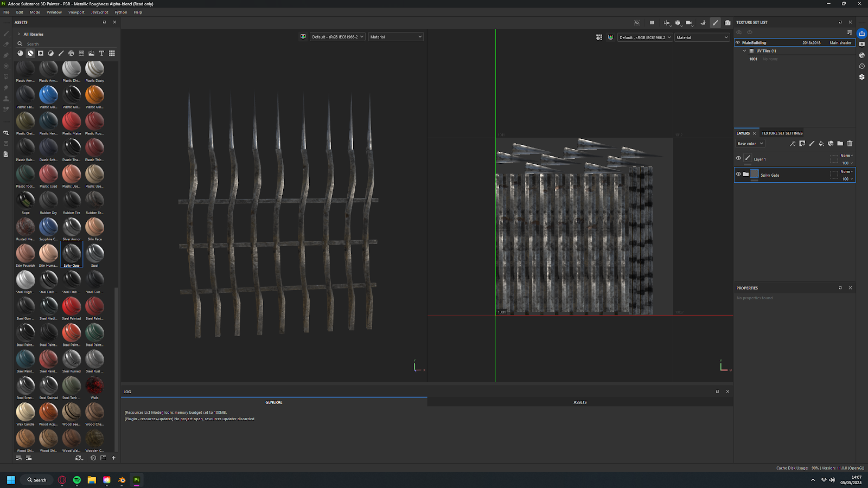This screenshot has height=488, width=868.
Task: Toggle MainBuilding texture set visibility
Action: [x=738, y=42]
